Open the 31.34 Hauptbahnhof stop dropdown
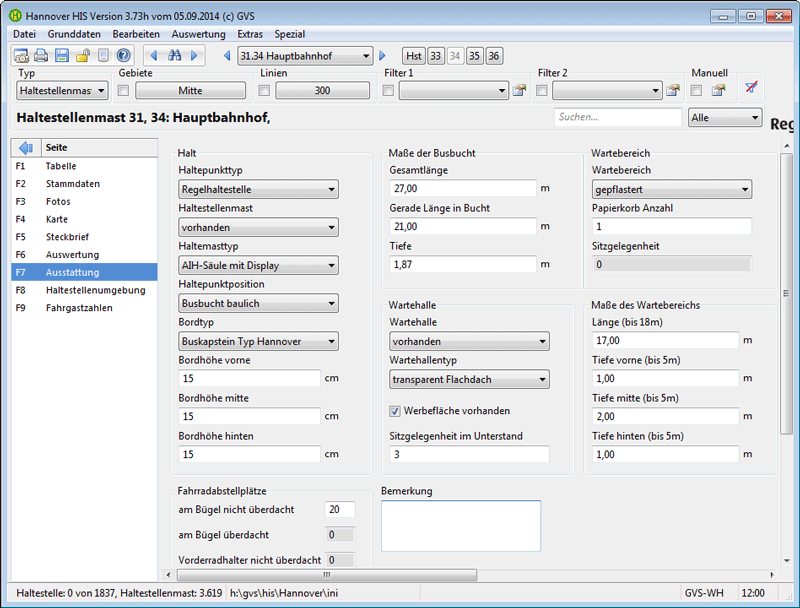The width and height of the screenshot is (800, 608). pyautogui.click(x=305, y=56)
